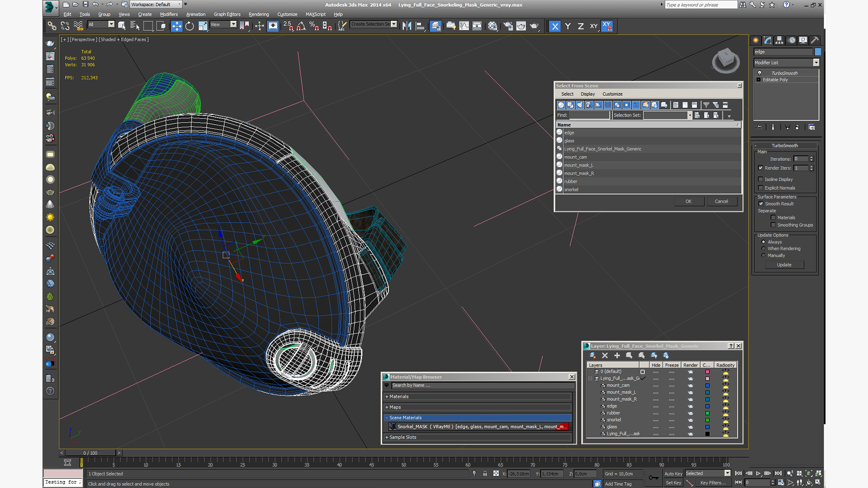Viewport: 868px width, 488px height.
Task: Open the Graph Editors menu
Action: click(x=227, y=14)
